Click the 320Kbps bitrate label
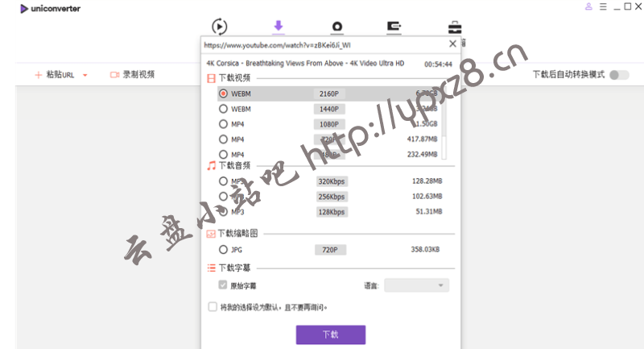The height and width of the screenshot is (349, 644). click(332, 181)
